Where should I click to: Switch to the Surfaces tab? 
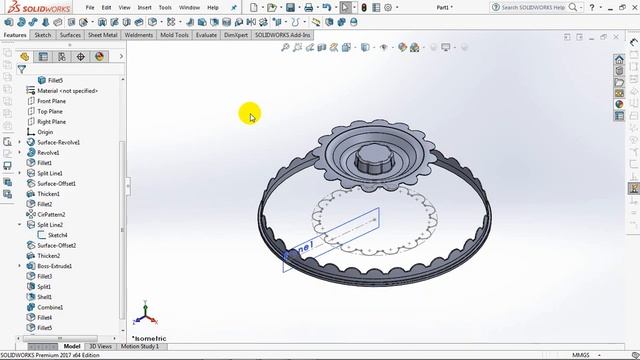click(70, 35)
